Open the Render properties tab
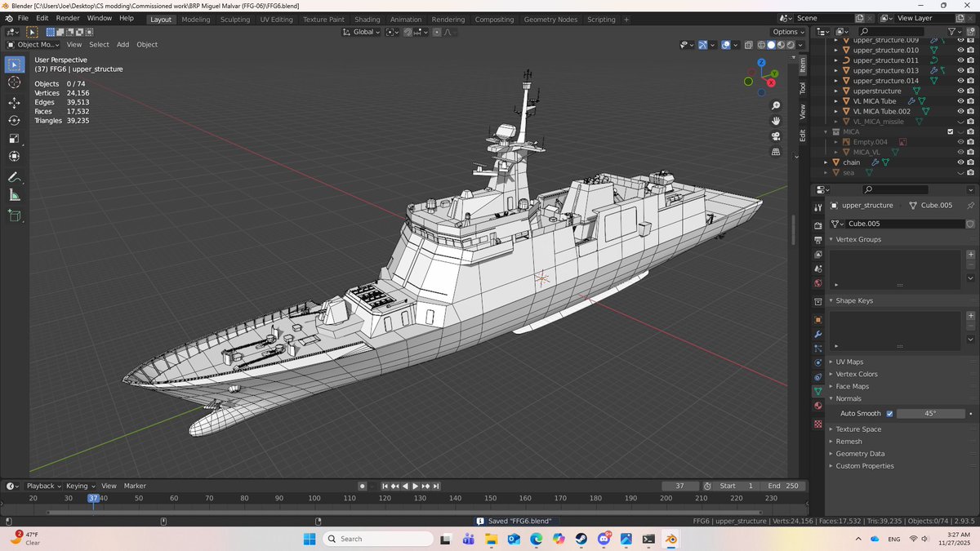 point(817,225)
